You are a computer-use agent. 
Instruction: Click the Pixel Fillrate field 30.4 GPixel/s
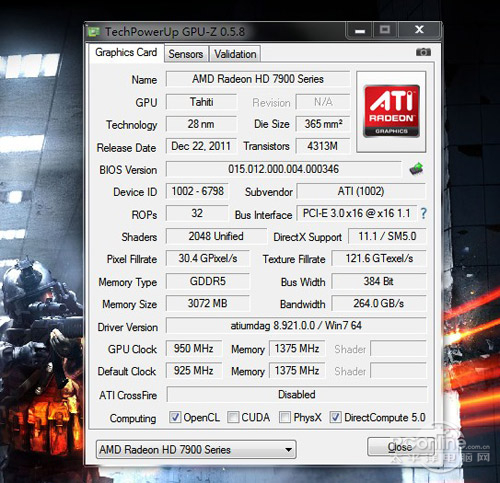click(x=208, y=258)
